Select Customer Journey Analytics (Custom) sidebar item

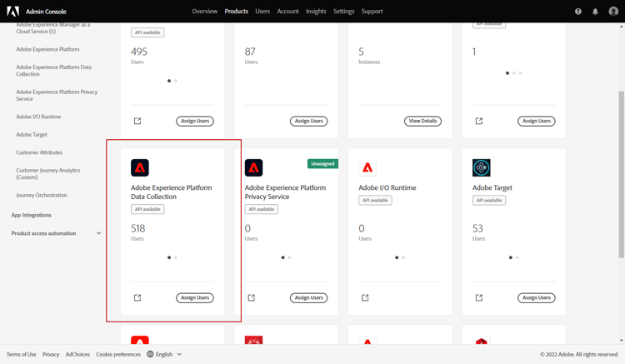click(48, 173)
